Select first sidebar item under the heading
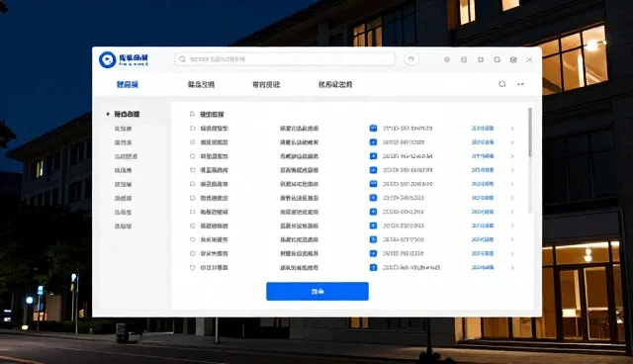The height and width of the screenshot is (364, 633). point(123,129)
